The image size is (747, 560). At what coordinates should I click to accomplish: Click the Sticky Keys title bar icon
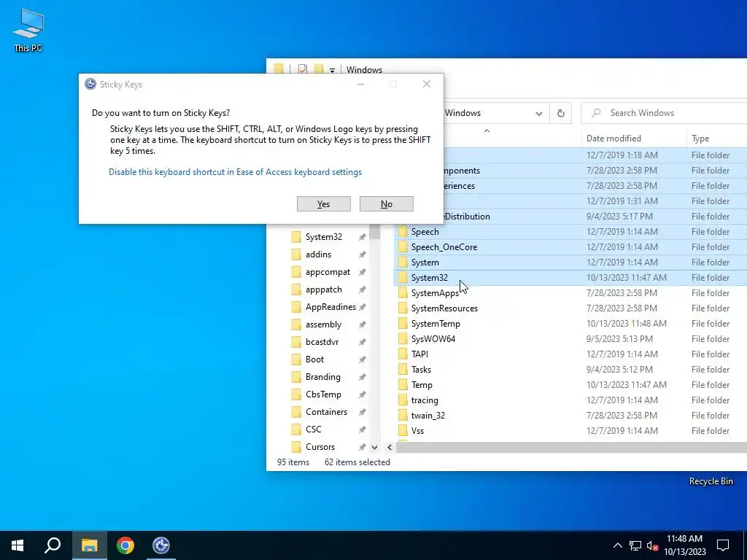pyautogui.click(x=90, y=85)
